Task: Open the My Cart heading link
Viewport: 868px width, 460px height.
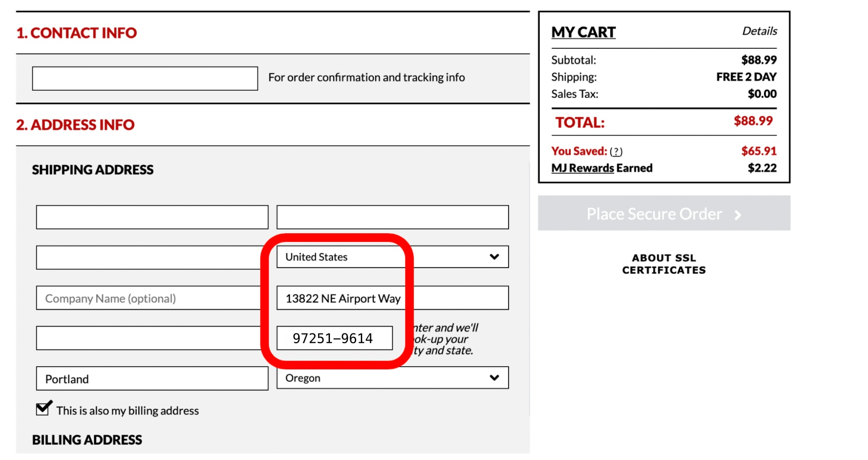Action: [583, 32]
